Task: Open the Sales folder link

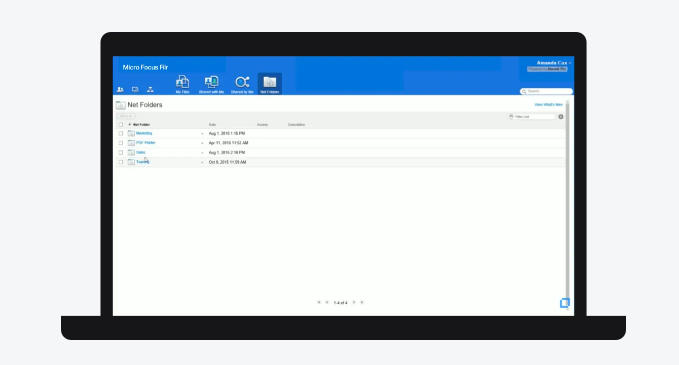Action: (x=141, y=152)
